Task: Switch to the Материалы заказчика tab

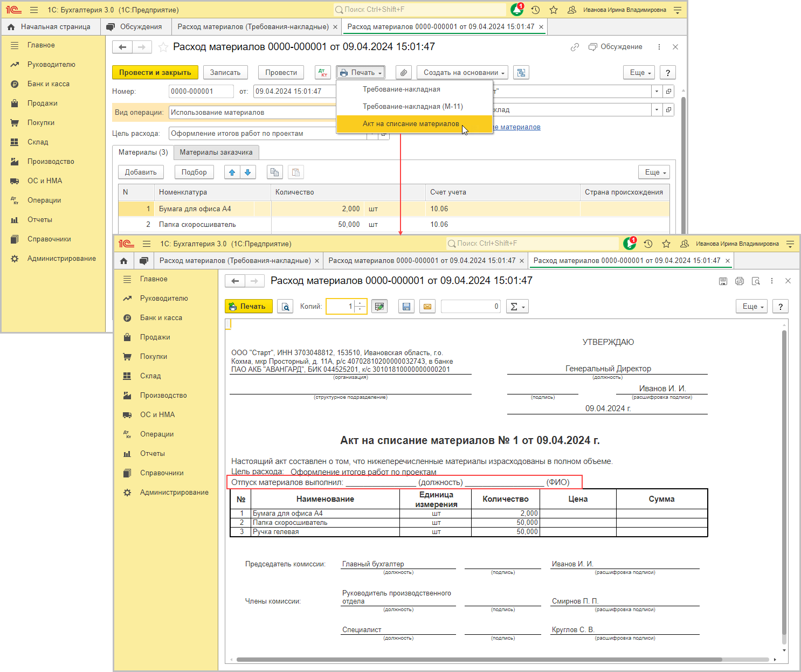Action: point(216,153)
